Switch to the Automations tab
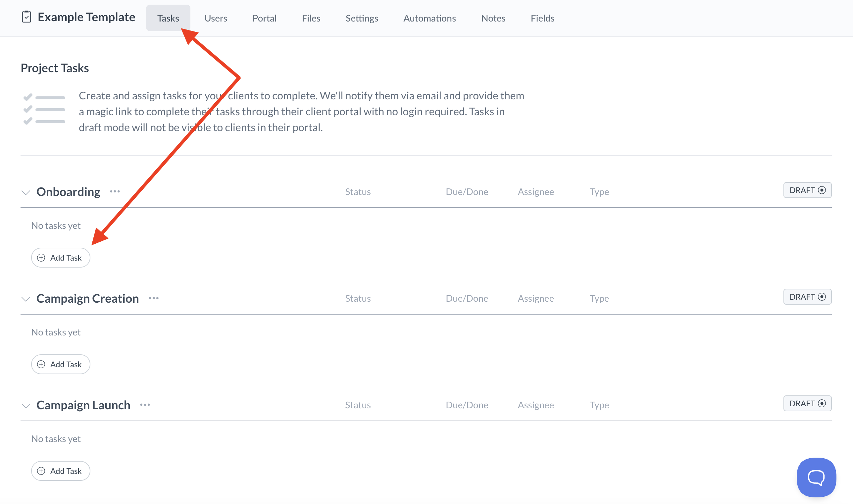 (429, 18)
